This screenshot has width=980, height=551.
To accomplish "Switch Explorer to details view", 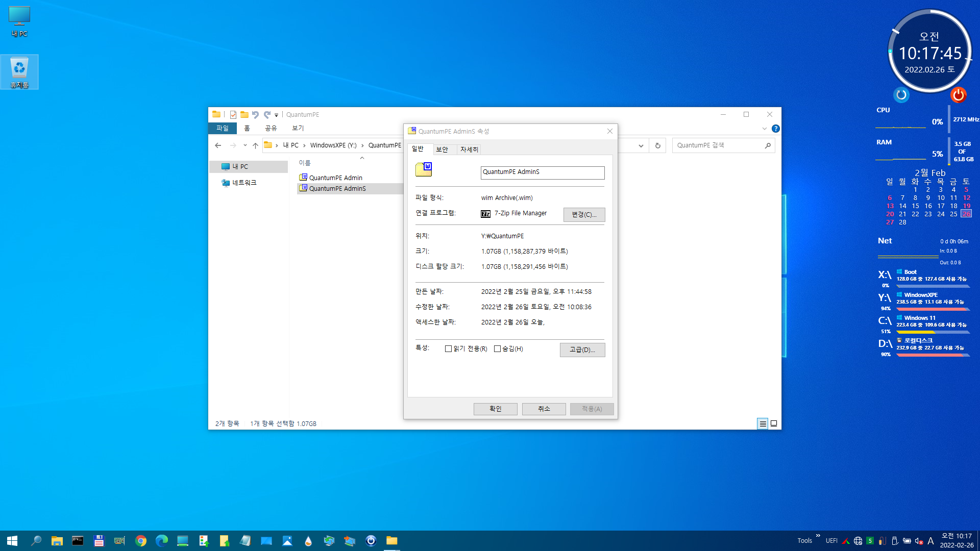I will [763, 423].
